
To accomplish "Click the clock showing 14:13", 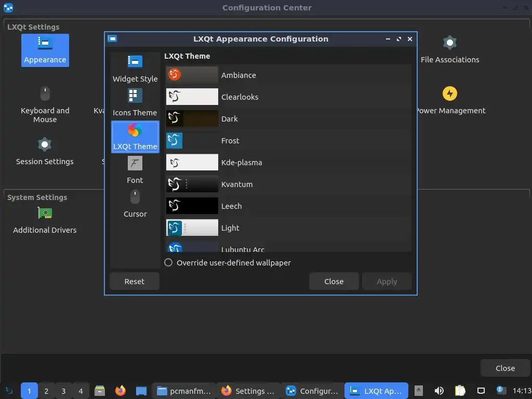I will 522,391.
